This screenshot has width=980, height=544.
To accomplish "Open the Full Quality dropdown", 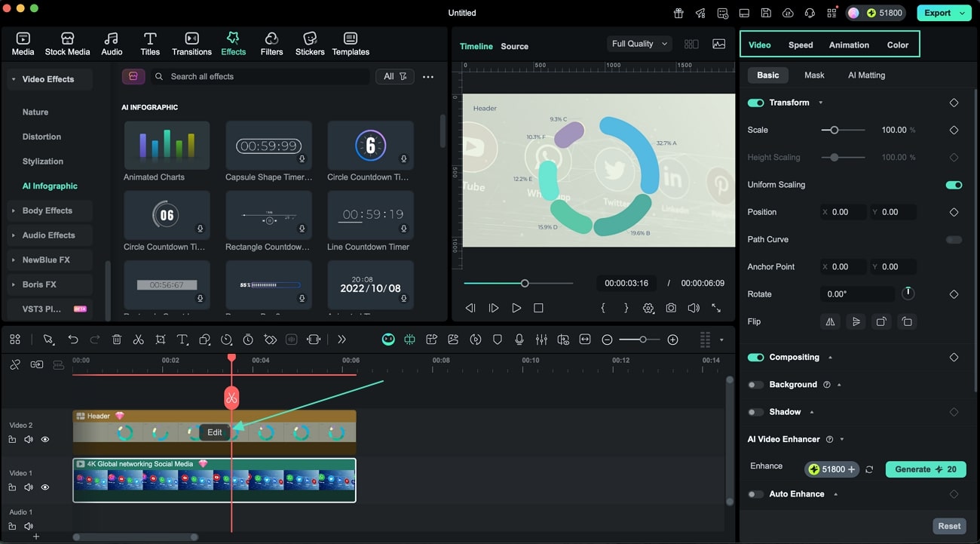I will coord(639,44).
